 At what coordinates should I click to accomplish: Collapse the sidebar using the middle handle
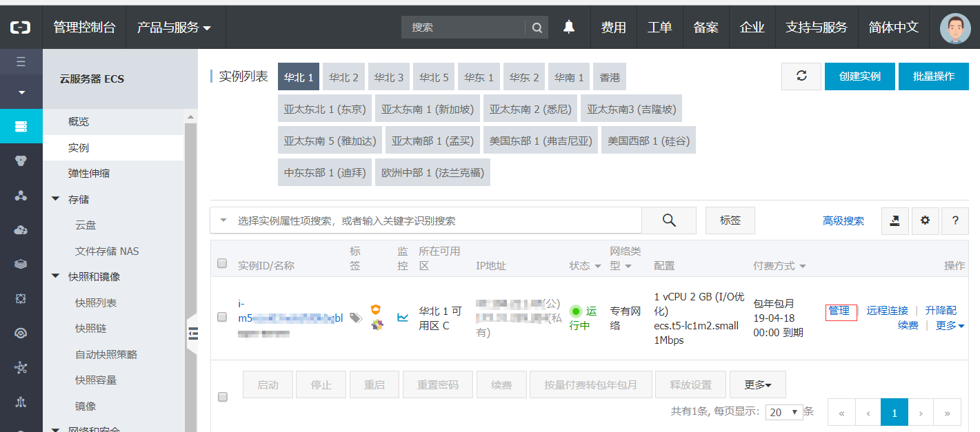pos(193,333)
